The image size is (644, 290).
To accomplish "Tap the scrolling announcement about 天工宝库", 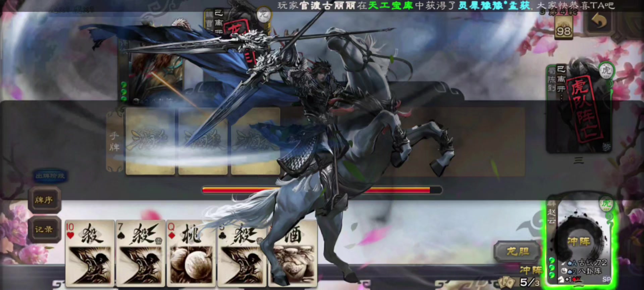I will pyautogui.click(x=446, y=5).
